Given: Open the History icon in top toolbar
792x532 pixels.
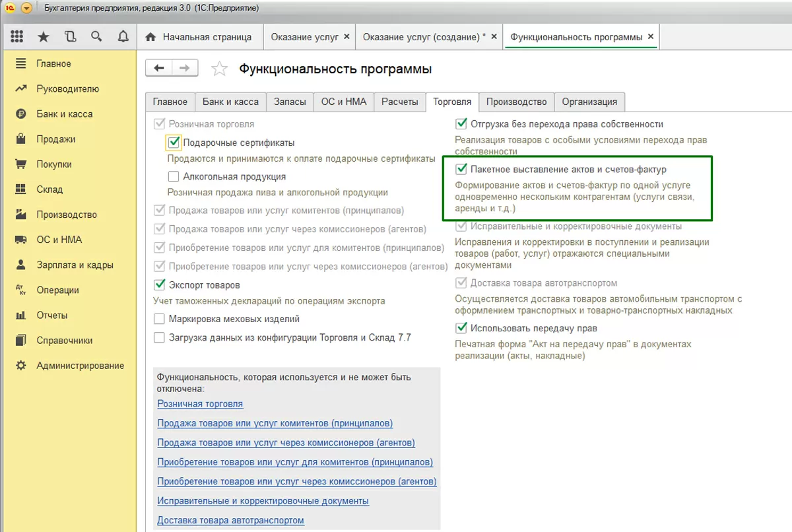Looking at the screenshot, I should tap(70, 37).
